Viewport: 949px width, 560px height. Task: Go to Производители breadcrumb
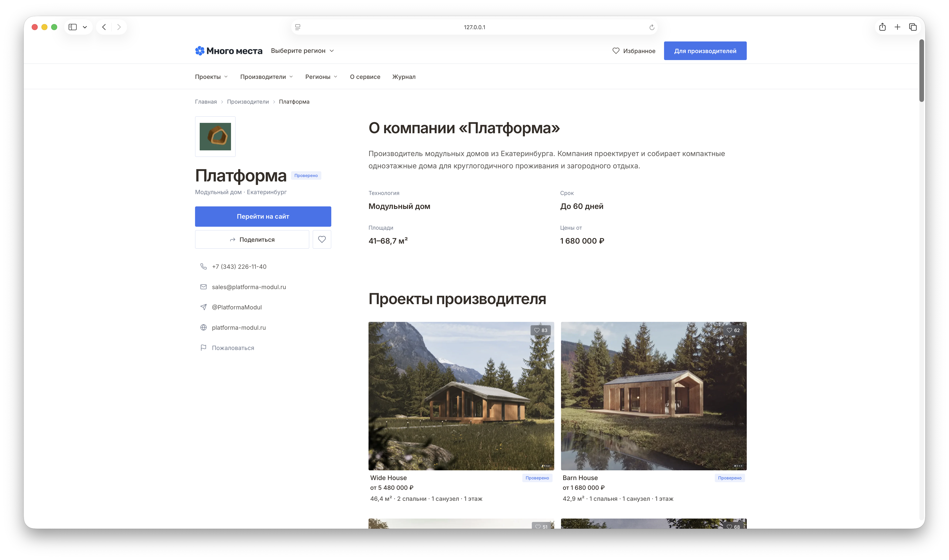[248, 102]
